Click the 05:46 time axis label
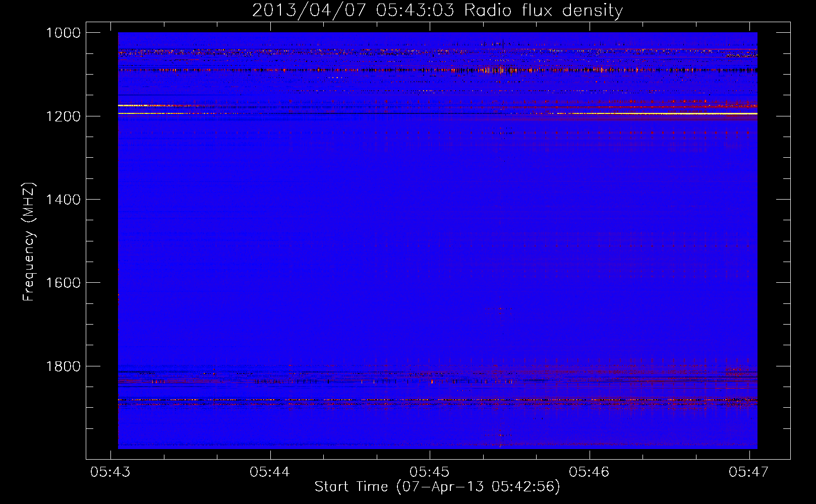The image size is (816, 504). pos(589,472)
